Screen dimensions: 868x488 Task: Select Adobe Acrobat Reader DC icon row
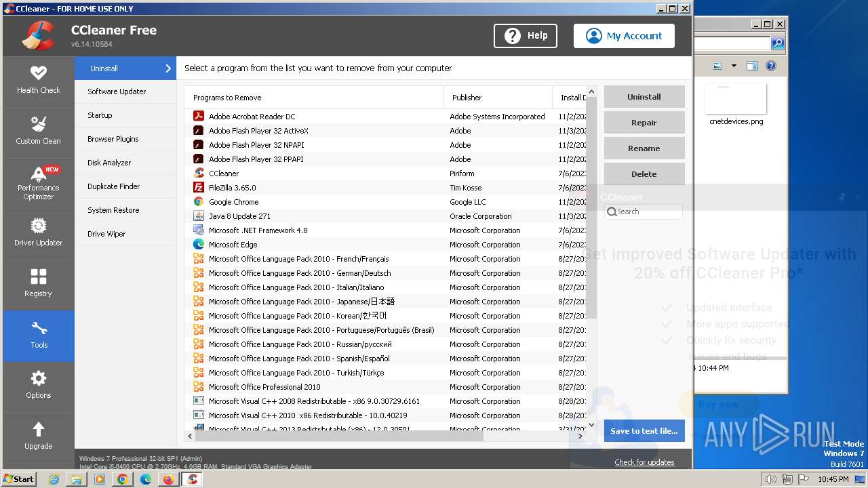pyautogui.click(x=199, y=117)
